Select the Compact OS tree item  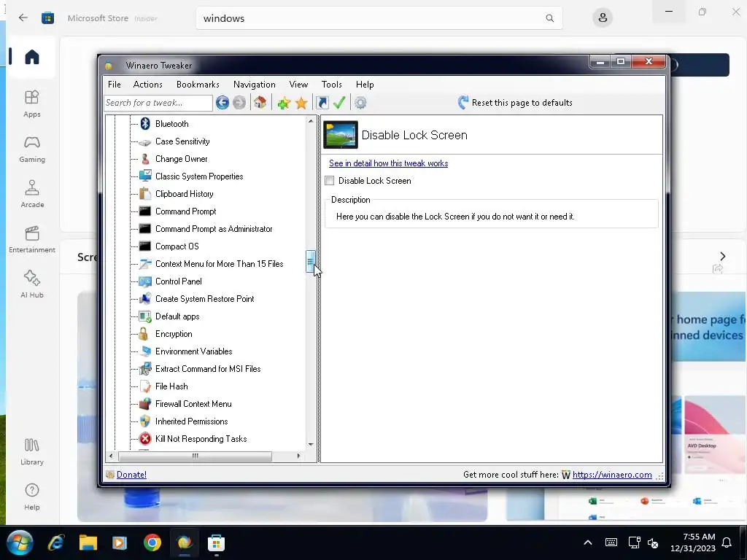point(177,246)
